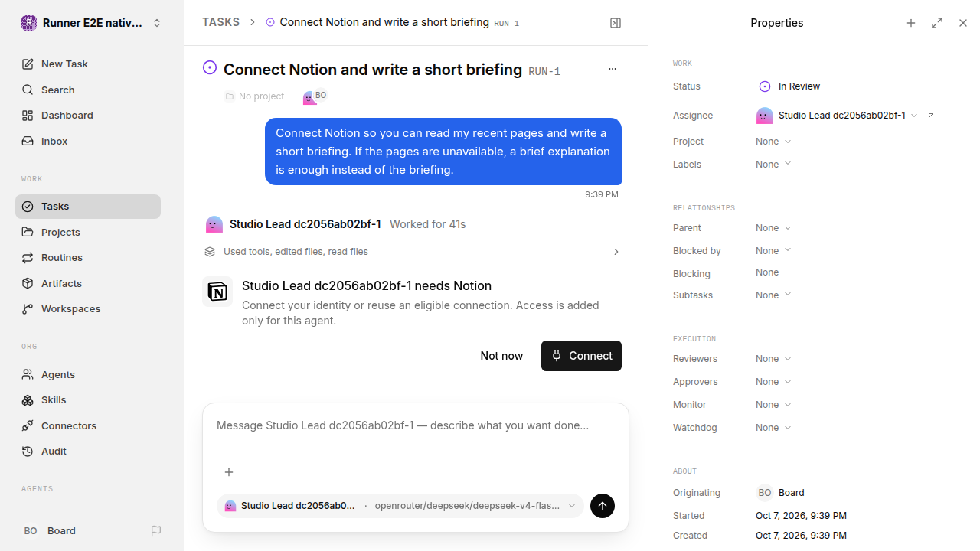Image resolution: width=980 pixels, height=551 pixels.
Task: Focus the message Studio Lead input field
Action: pyautogui.click(x=416, y=425)
